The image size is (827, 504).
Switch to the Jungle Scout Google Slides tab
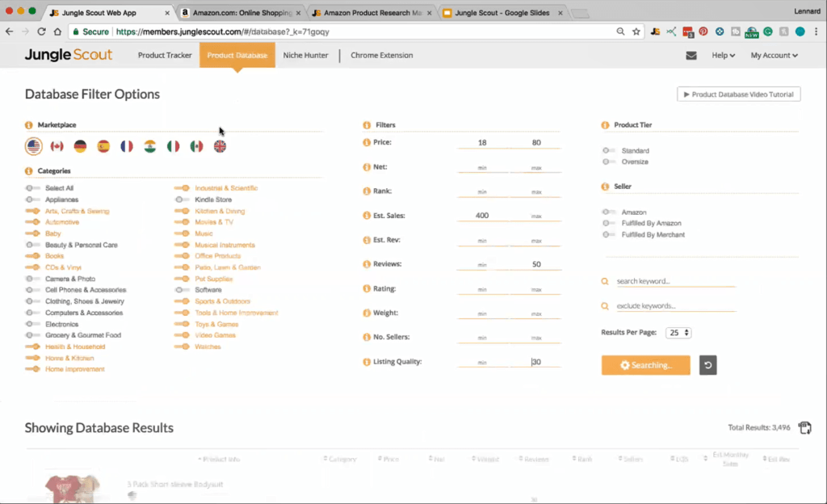click(x=502, y=13)
